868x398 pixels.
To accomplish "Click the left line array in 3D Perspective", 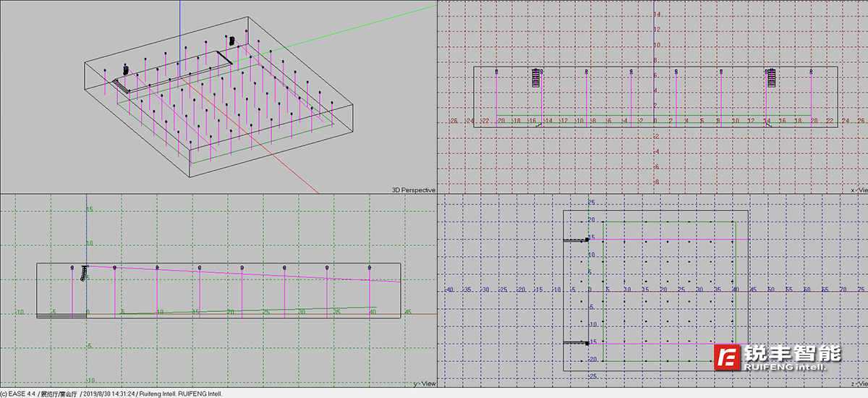I will click(126, 69).
